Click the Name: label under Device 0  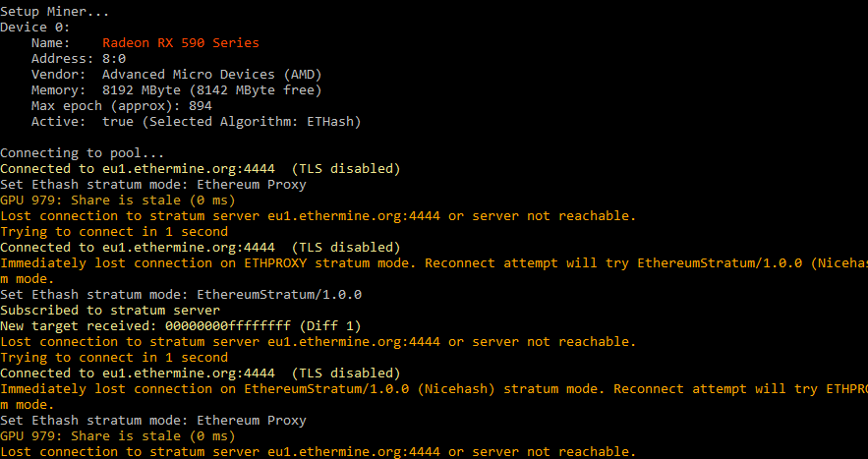point(51,43)
